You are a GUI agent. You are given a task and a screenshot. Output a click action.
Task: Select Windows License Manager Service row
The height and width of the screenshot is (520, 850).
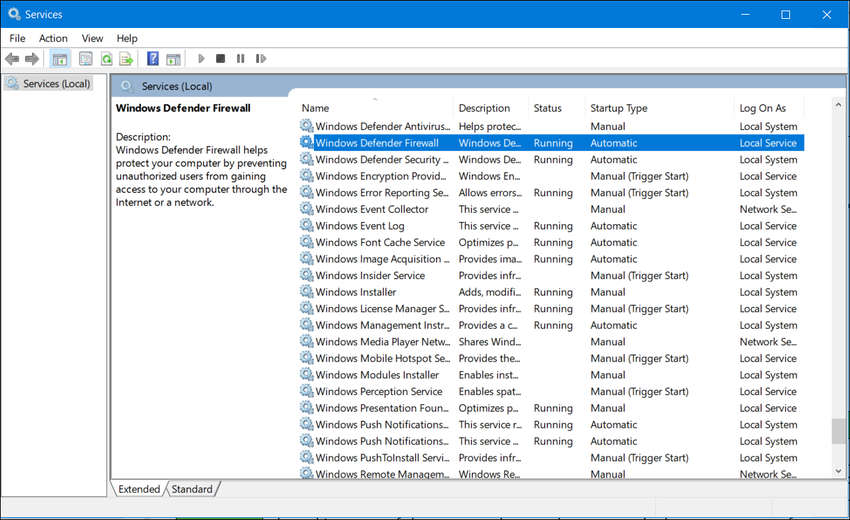pyautogui.click(x=551, y=309)
